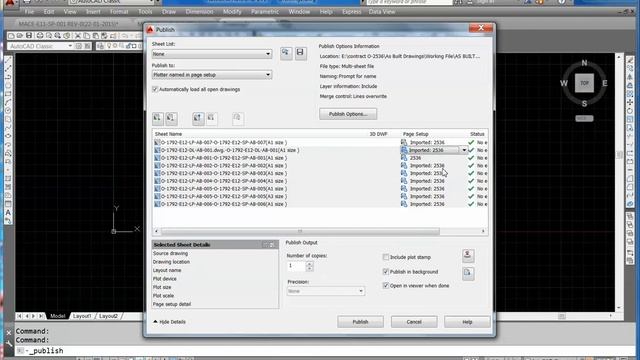Screen dimensions: 640x360
Task: Click the W compass direction on ViewCube
Action: (564, 83)
